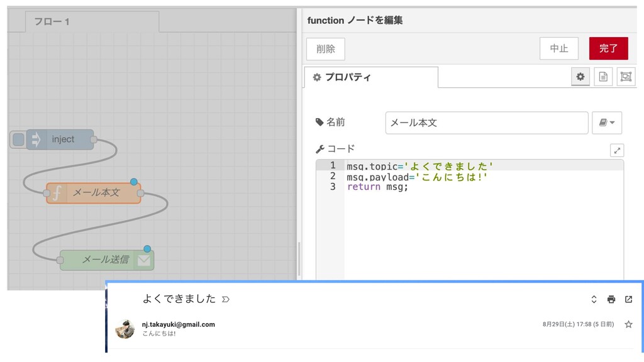Click line 2 msg.payload in code editor
This screenshot has width=644, height=362.
[416, 177]
